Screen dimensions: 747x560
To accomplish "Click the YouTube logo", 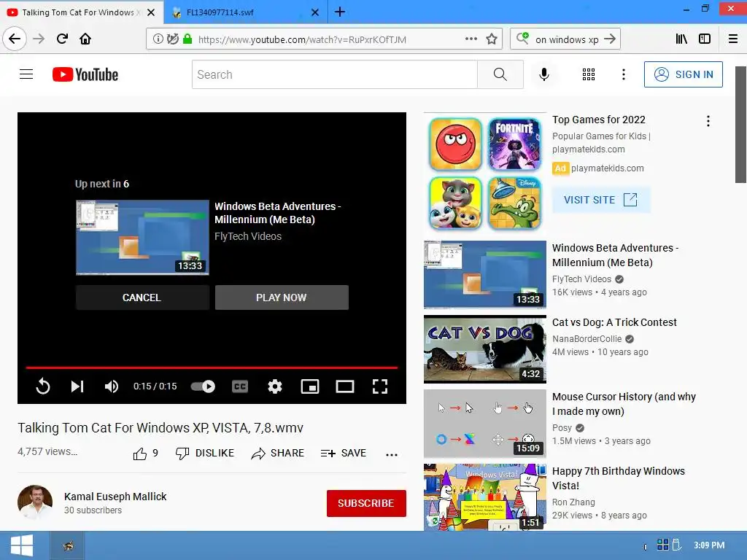I will (85, 74).
